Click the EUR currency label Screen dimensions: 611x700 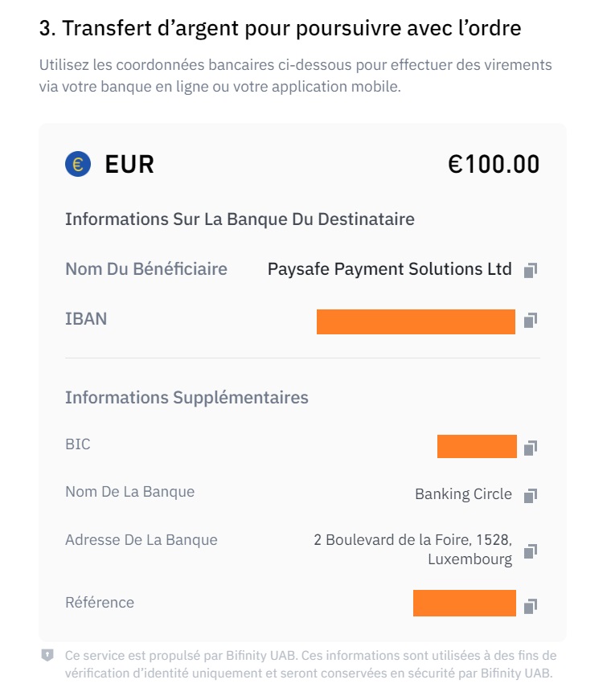(x=129, y=165)
